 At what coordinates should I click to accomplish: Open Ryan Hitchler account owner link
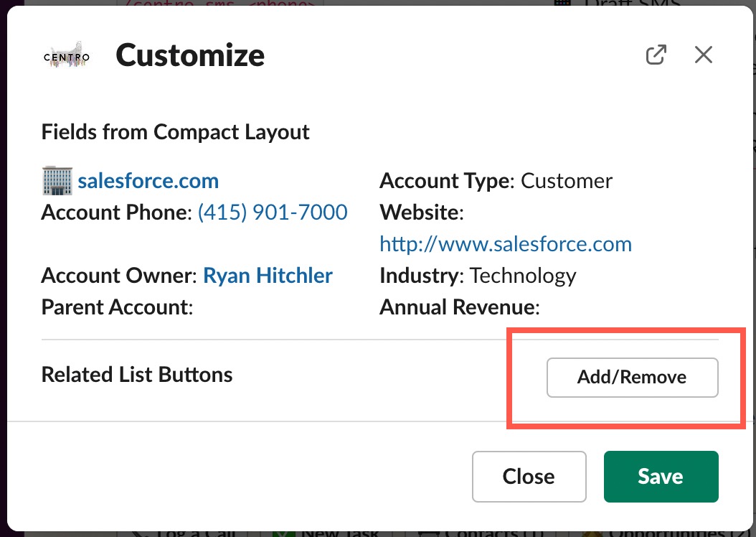pyautogui.click(x=268, y=276)
